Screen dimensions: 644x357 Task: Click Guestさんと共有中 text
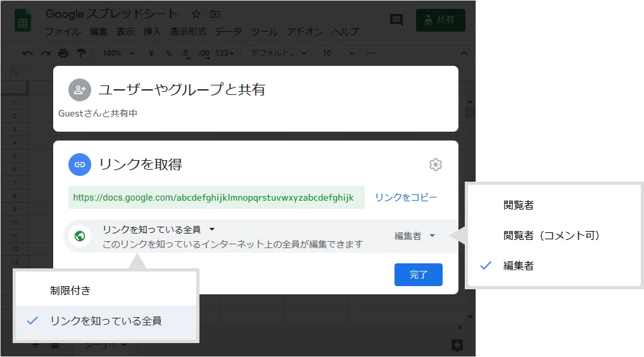pyautogui.click(x=98, y=114)
